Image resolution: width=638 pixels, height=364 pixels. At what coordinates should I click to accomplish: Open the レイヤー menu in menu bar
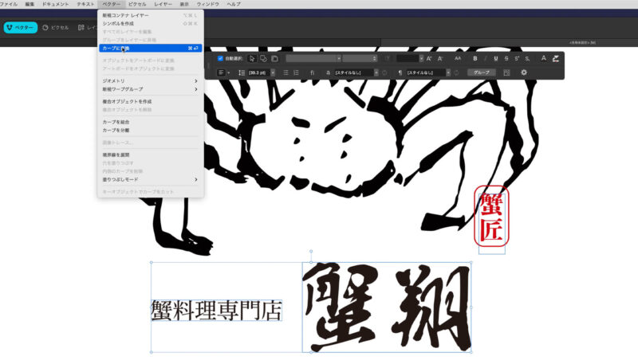[x=163, y=4]
